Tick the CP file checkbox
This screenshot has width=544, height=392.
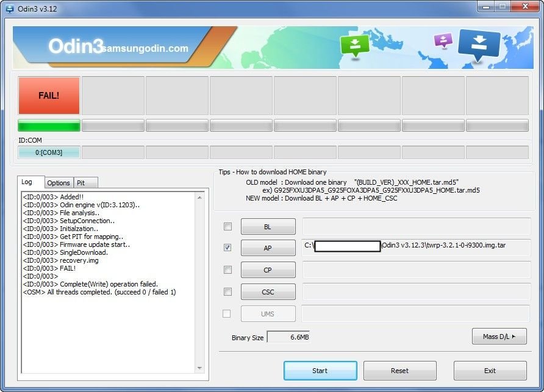[227, 269]
